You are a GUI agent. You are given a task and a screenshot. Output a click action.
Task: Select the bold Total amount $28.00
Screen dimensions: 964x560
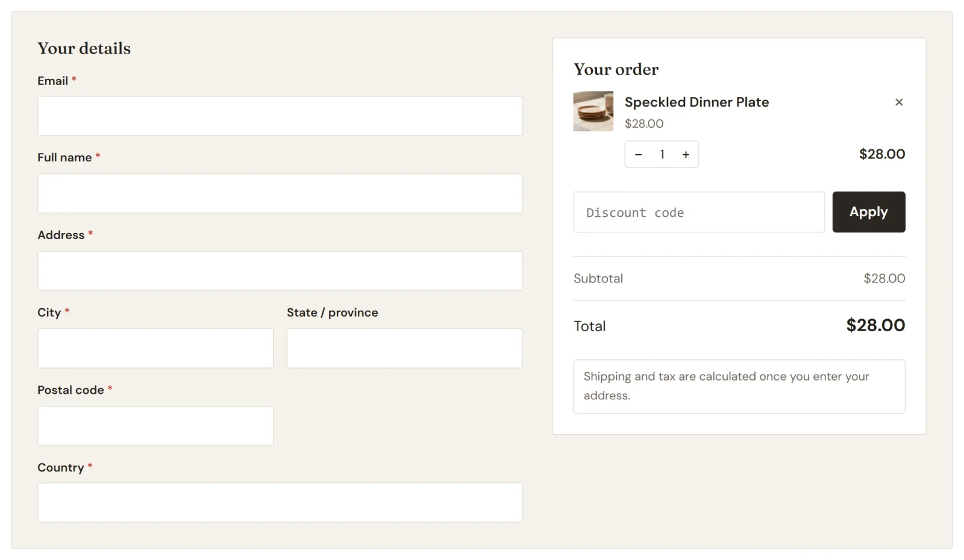pyautogui.click(x=875, y=325)
